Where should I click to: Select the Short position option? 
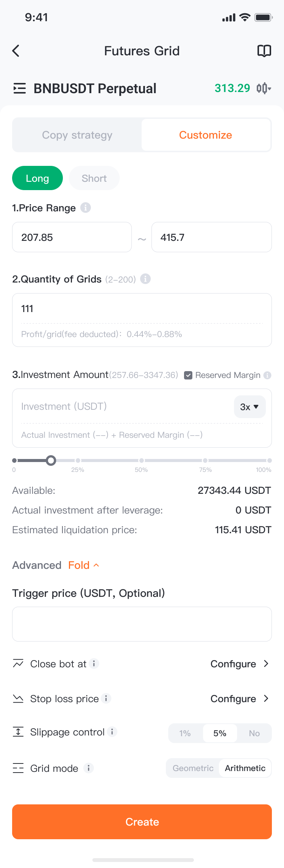[x=94, y=178]
